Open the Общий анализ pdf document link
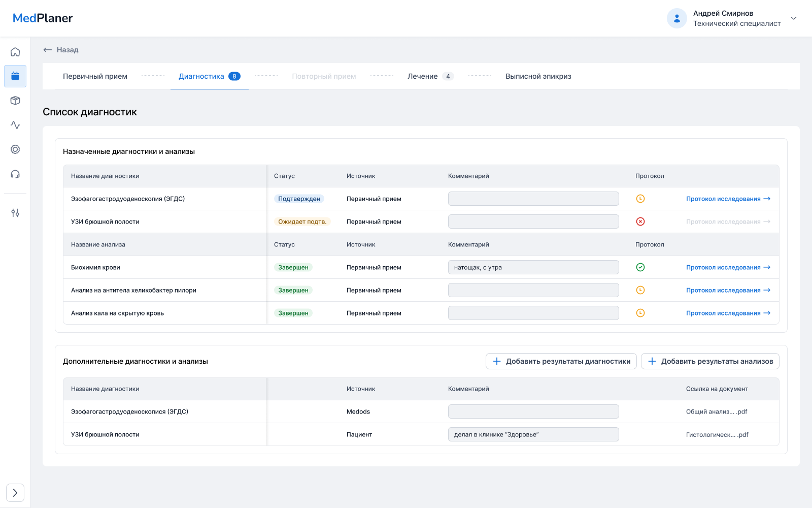812x508 pixels. 716,411
